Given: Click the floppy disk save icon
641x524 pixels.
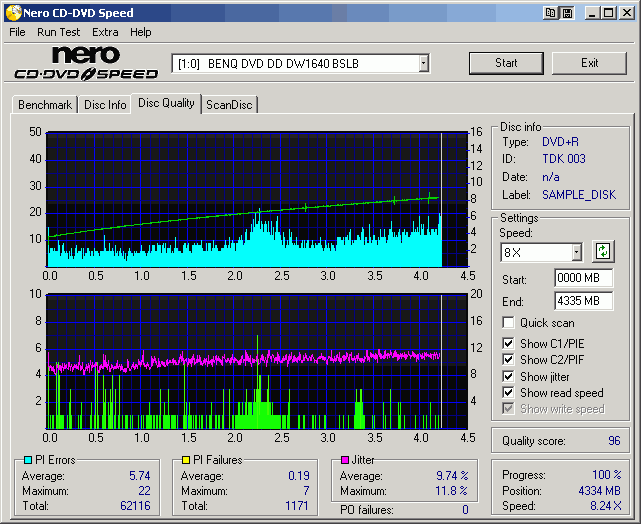Looking at the screenshot, I should (567, 13).
